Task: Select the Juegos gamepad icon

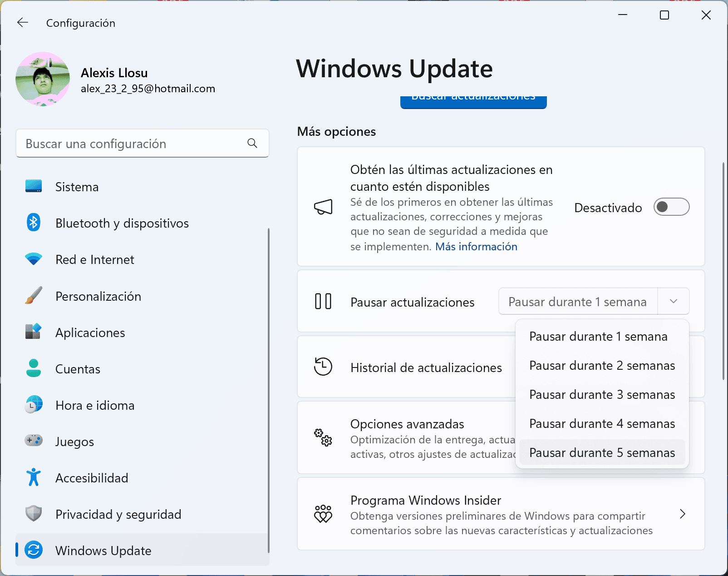Action: coord(32,441)
